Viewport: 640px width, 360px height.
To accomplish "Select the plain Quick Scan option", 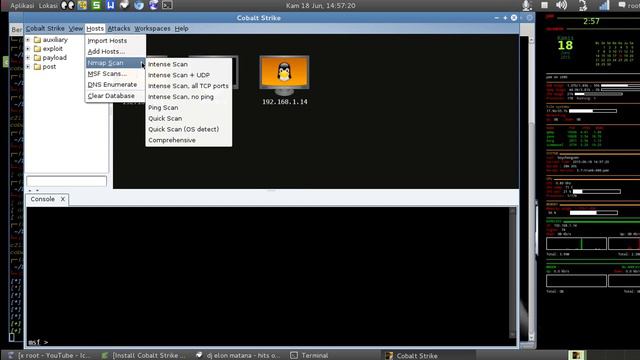I will (189, 118).
